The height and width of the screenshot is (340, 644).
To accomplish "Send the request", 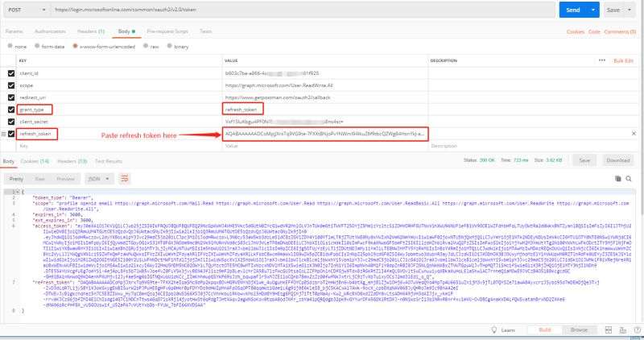I will click(573, 10).
